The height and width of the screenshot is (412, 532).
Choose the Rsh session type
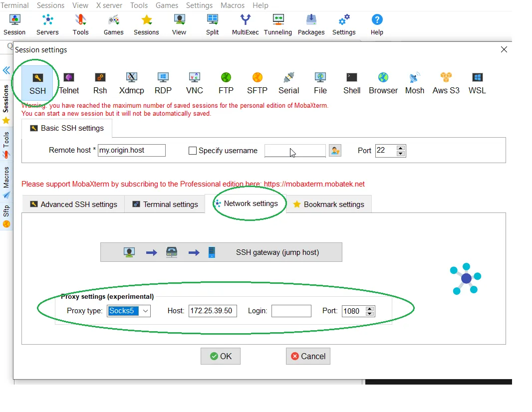pos(100,83)
